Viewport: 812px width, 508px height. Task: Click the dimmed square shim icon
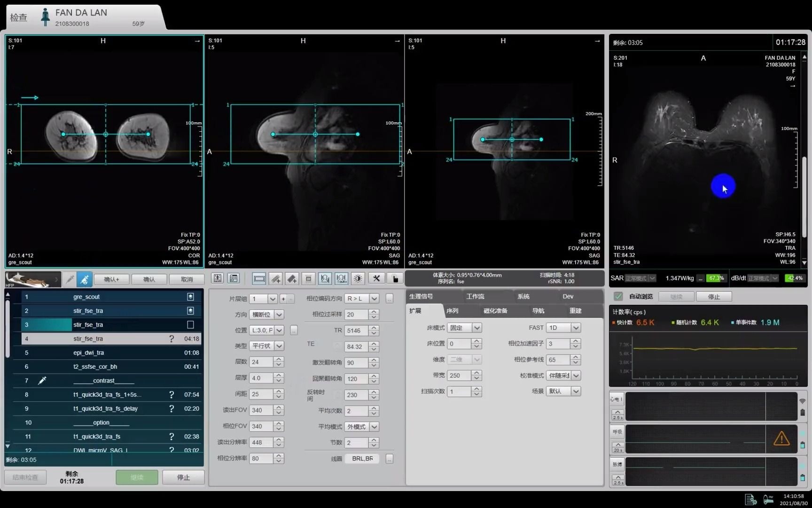(308, 278)
